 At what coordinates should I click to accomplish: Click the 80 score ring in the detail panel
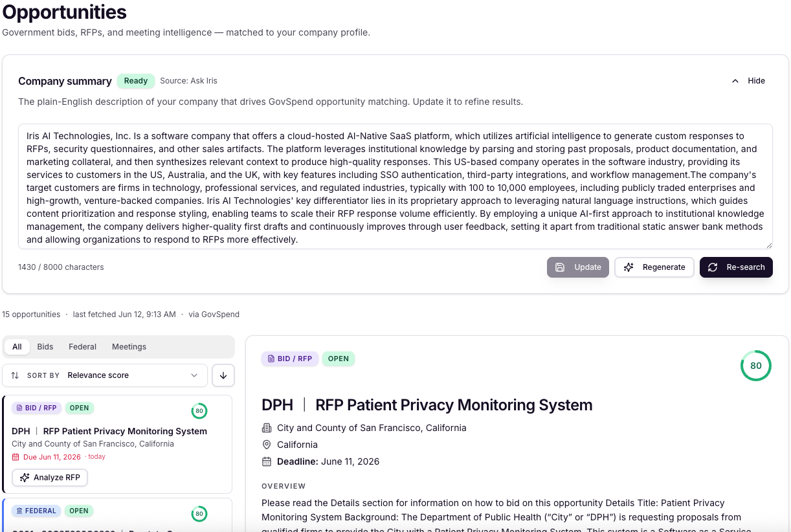(x=756, y=366)
